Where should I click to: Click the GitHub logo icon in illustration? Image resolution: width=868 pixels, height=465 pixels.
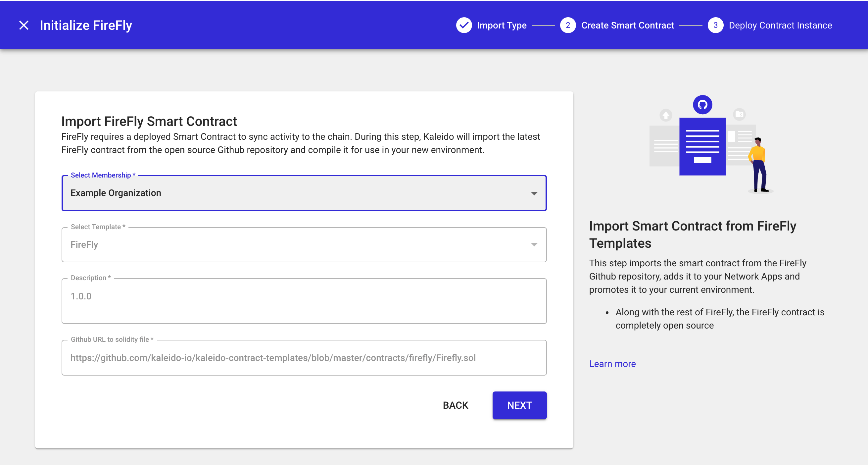click(x=702, y=105)
